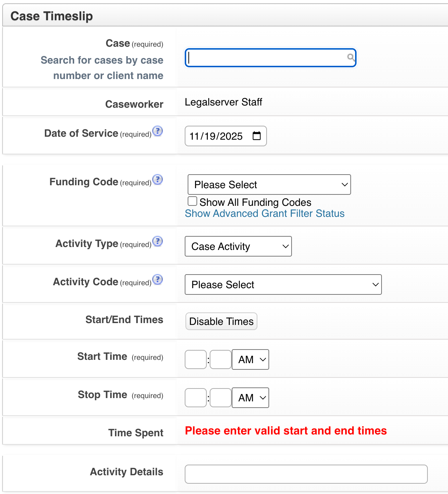Expand the Activity Type Case Activity dropdown
The height and width of the screenshot is (494, 448).
pos(238,246)
